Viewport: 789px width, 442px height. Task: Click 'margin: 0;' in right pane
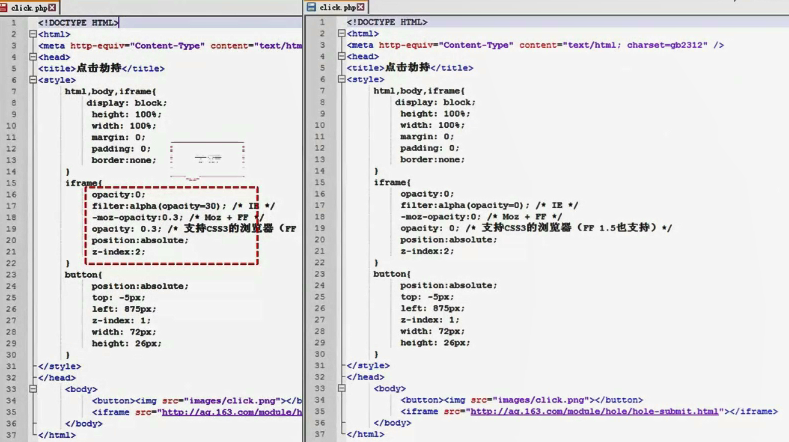427,136
